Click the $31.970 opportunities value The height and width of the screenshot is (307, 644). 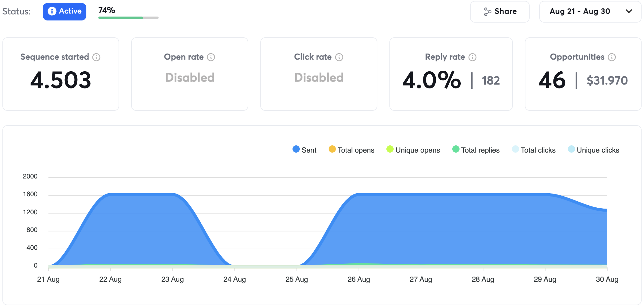coord(607,81)
